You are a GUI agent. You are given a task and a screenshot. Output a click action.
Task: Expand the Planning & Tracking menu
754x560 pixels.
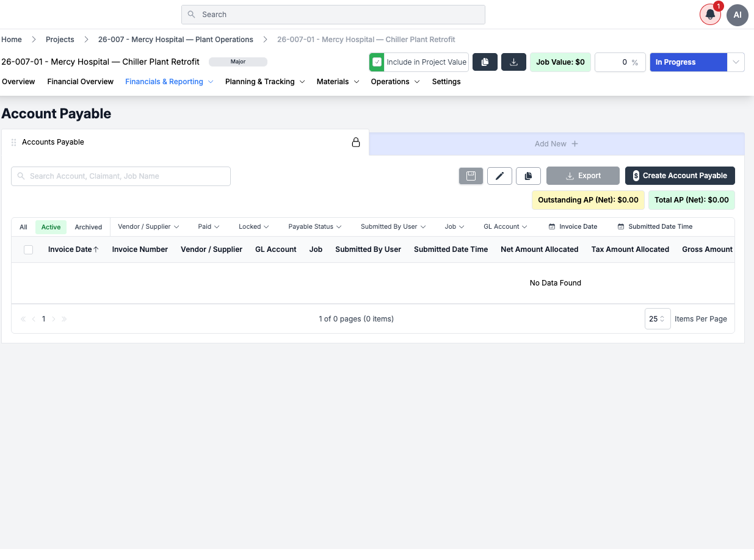click(x=265, y=82)
